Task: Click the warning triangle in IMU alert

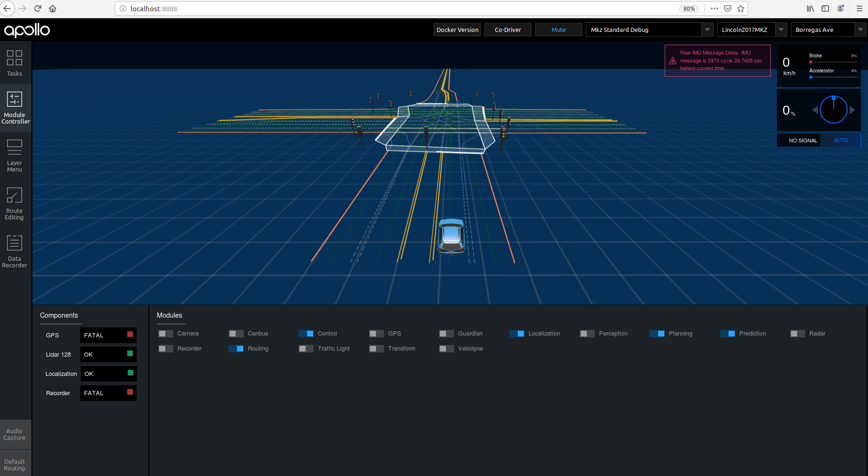Action: (673, 61)
